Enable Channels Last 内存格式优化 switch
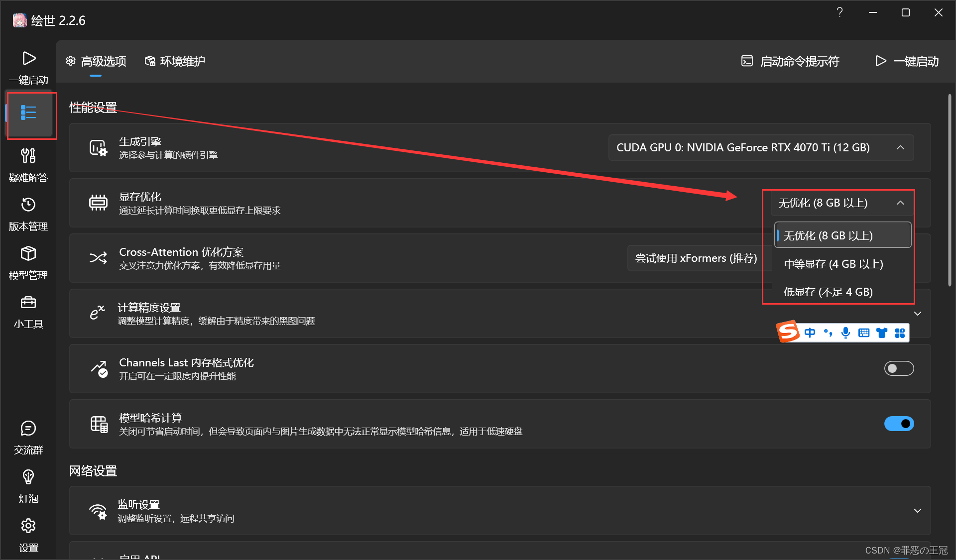 (x=899, y=368)
